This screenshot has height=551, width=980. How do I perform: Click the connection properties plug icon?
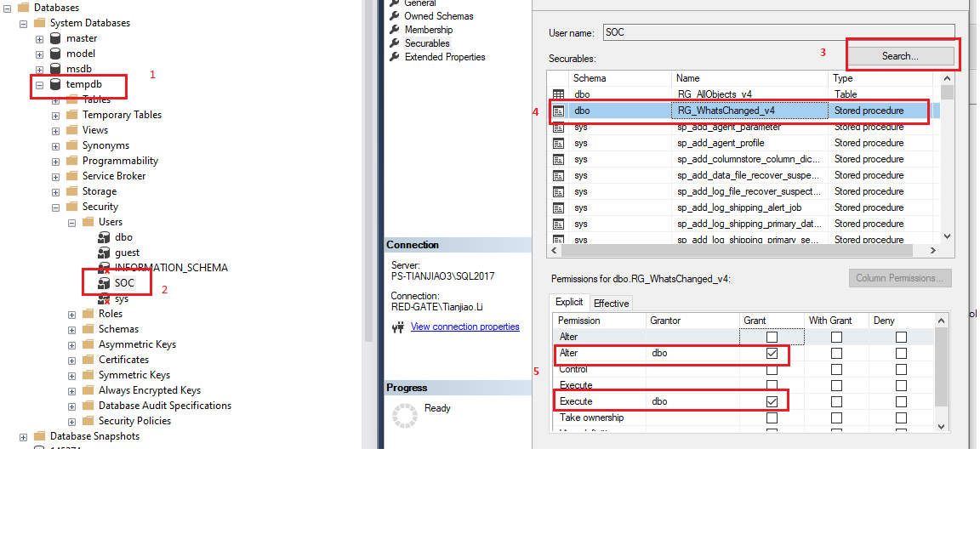click(x=397, y=327)
